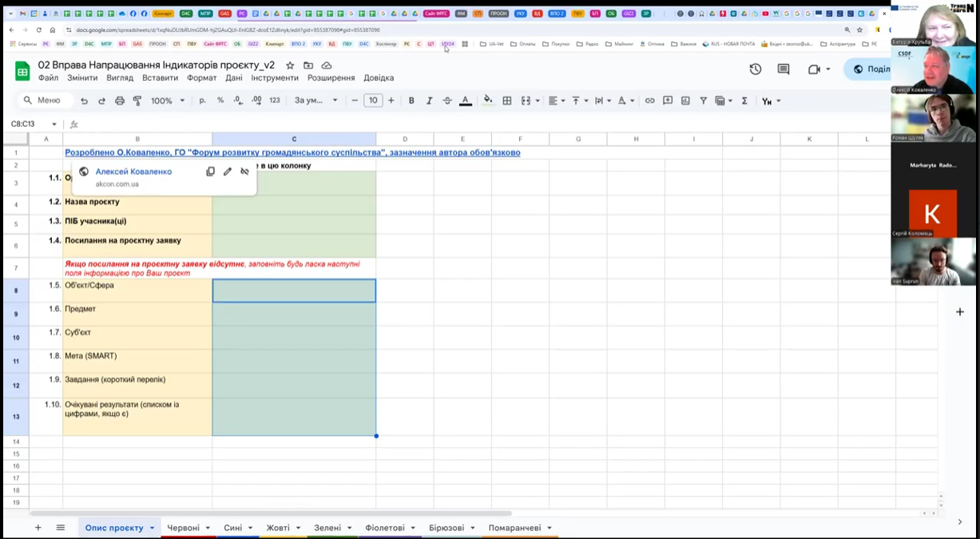Image resolution: width=980 pixels, height=539 pixels.
Task: Open the Формат menu
Action: pos(201,77)
